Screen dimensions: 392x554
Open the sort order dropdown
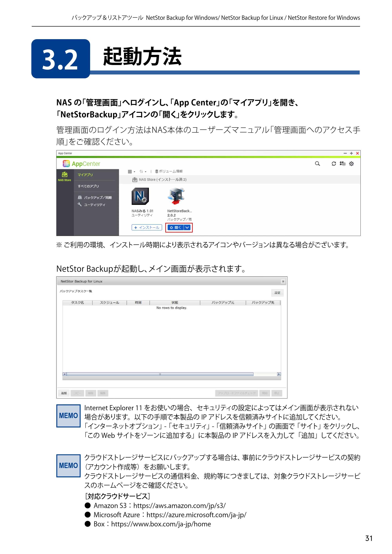(x=143, y=172)
